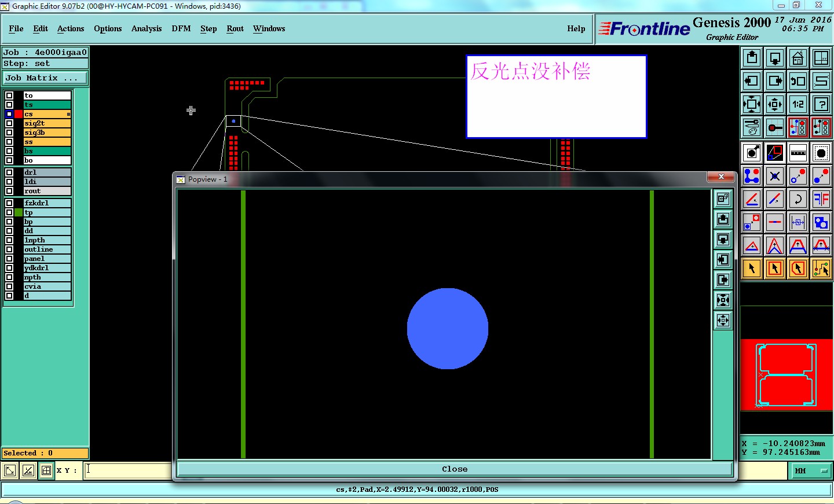
Task: Select the net select arrow tool
Action: click(821, 268)
